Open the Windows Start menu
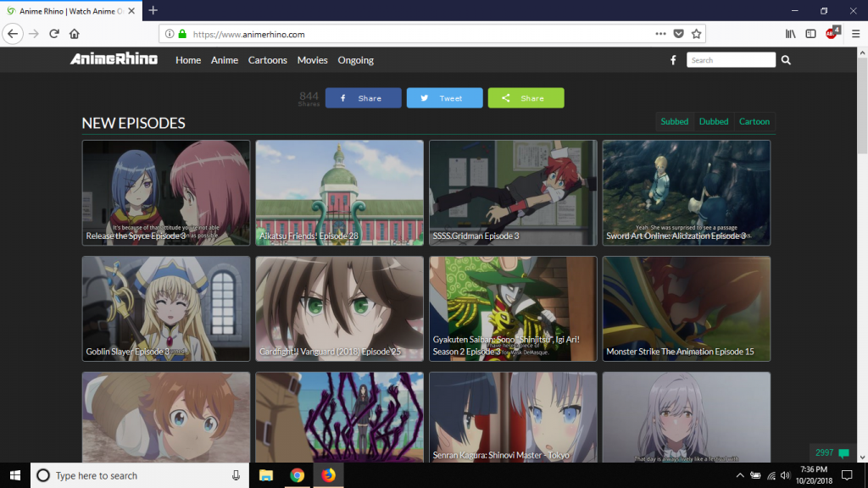Viewport: 868px width, 488px height. [x=15, y=475]
